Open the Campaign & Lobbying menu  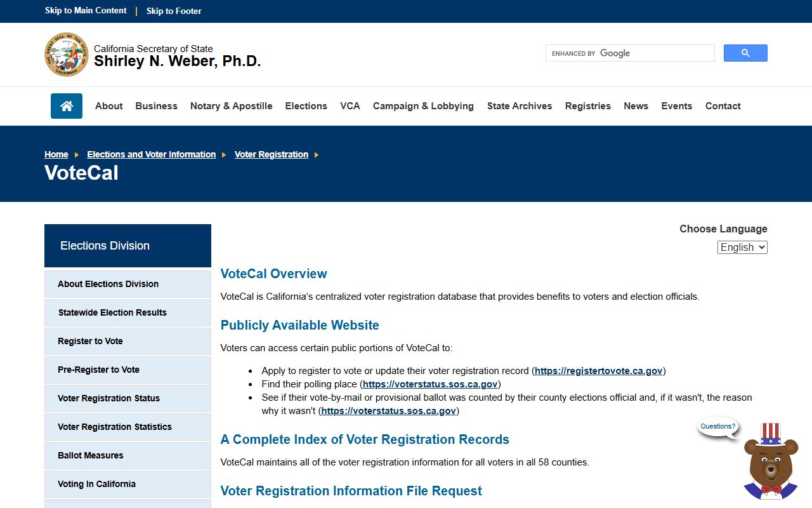(423, 106)
